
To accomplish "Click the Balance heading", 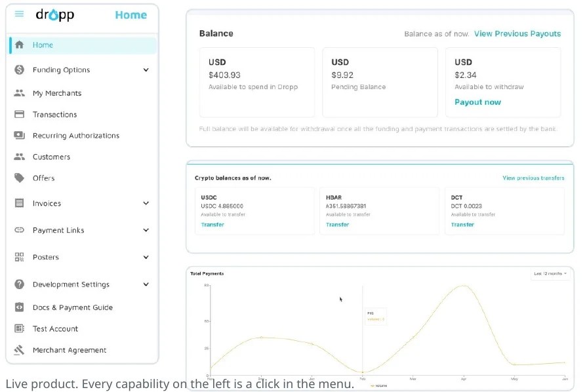I will point(216,33).
